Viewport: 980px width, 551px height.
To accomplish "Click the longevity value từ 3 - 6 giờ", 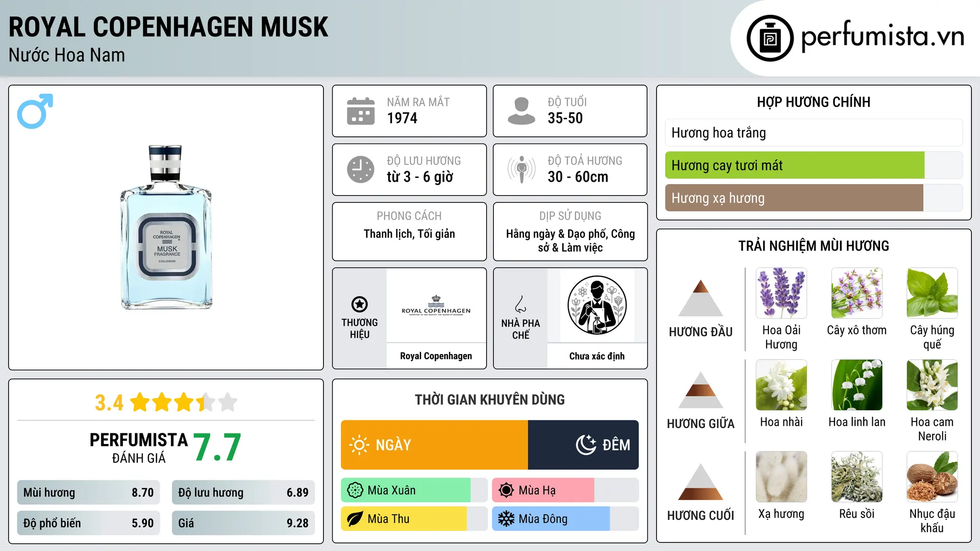I will pyautogui.click(x=420, y=177).
